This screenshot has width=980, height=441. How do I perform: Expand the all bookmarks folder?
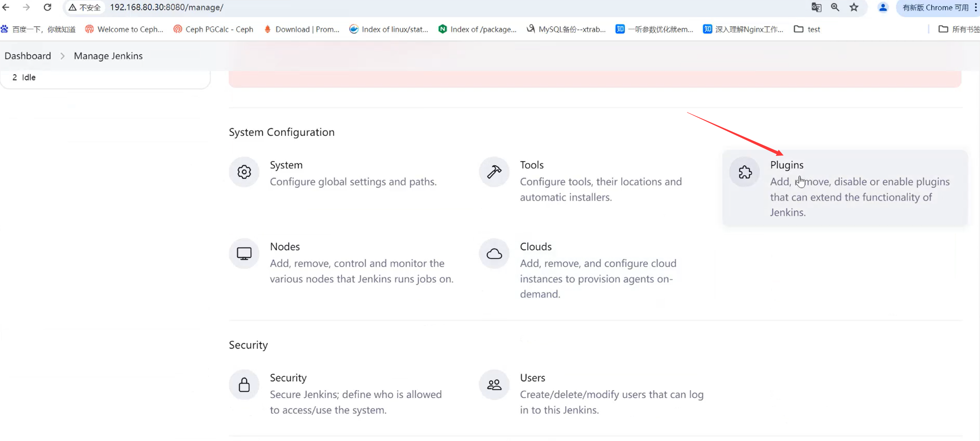coord(959,29)
